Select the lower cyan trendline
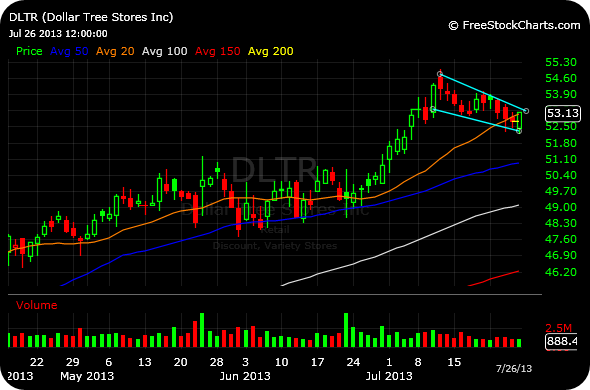 click(x=476, y=120)
